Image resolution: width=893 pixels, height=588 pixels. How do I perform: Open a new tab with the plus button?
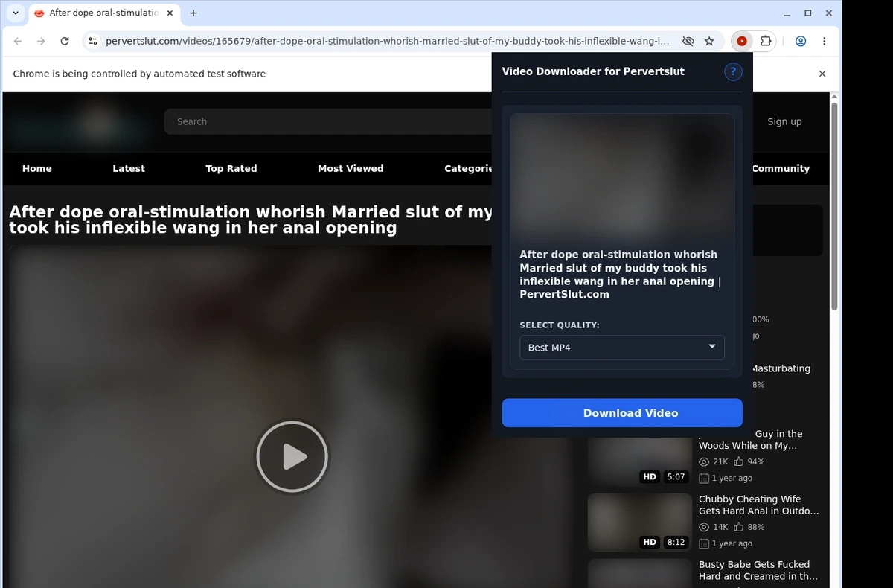point(193,13)
